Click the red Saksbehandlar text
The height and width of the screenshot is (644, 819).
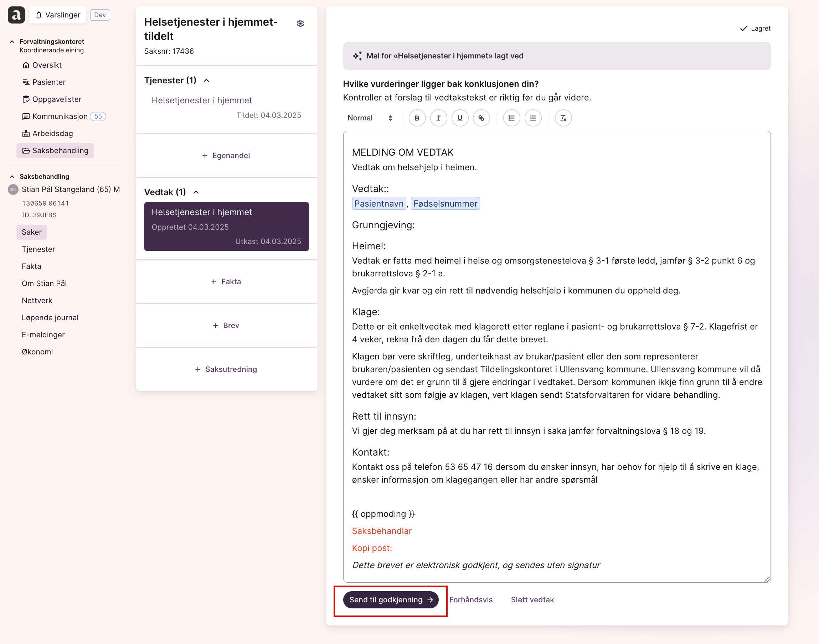point(382,531)
